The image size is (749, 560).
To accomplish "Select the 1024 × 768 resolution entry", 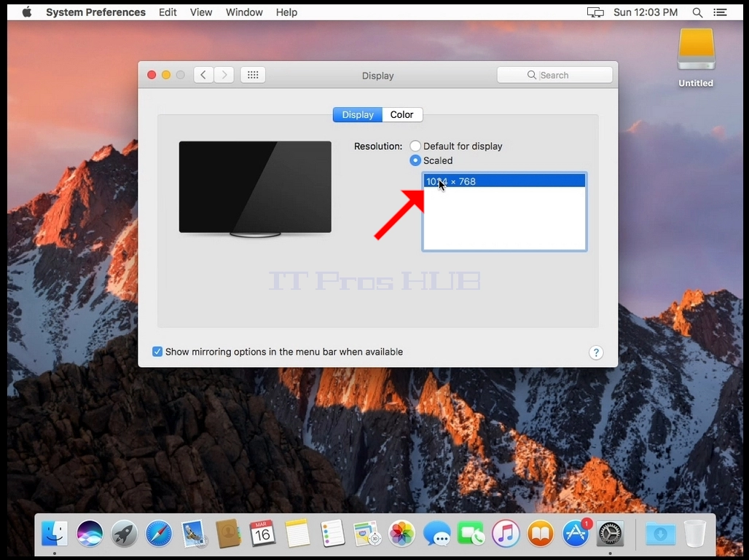I will (x=504, y=181).
